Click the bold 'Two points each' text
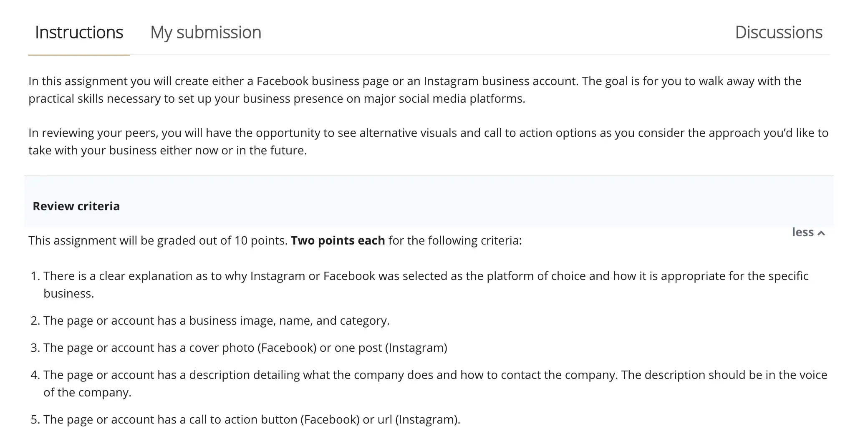868x434 pixels. pos(338,241)
